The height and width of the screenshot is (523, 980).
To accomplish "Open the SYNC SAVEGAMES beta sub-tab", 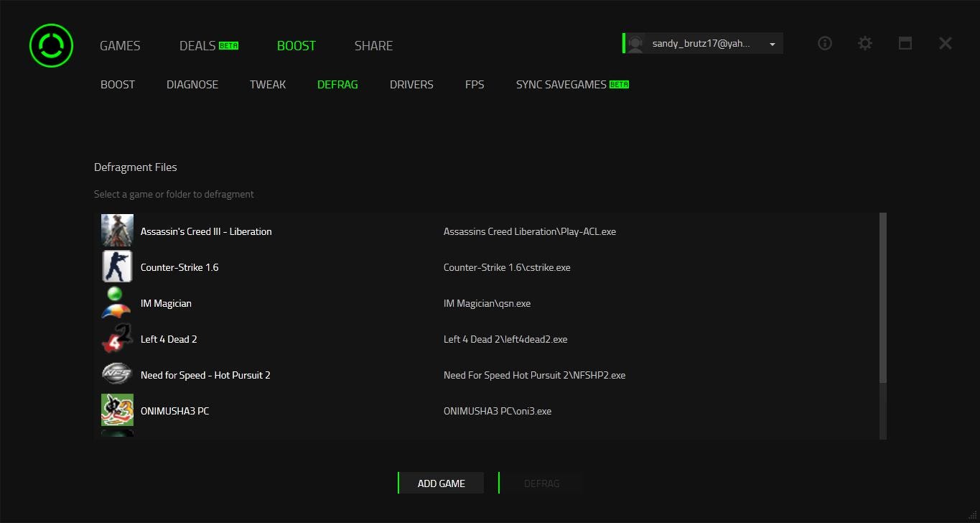I will click(x=572, y=84).
